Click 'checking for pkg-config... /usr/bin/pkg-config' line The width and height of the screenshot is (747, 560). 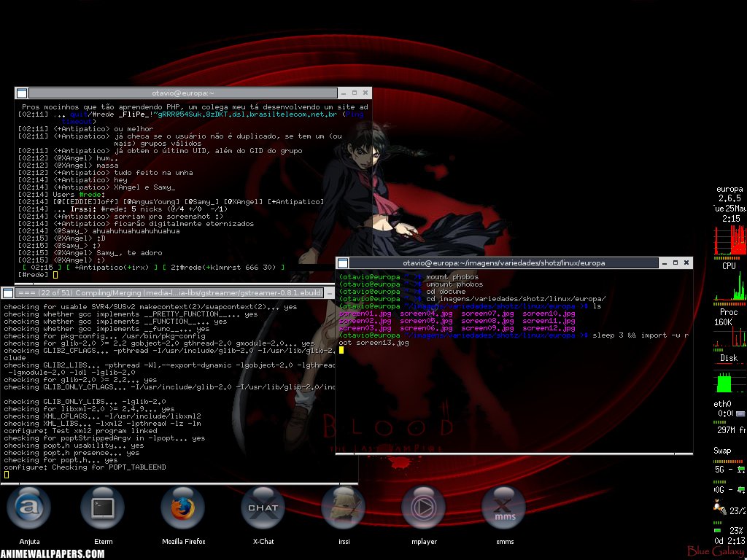tap(104, 335)
